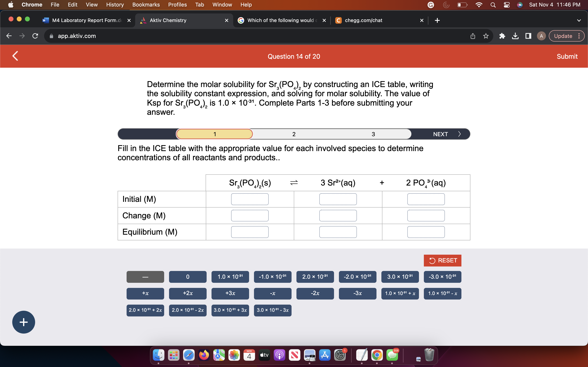
Task: Select part 2 on the progress bar
Action: click(x=294, y=134)
